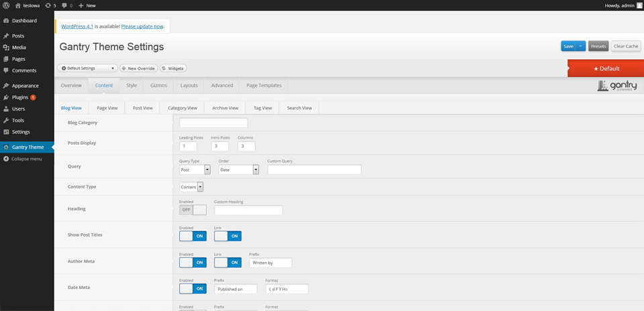Screen dimensions: 644x311
Task: Click the updates icon showing 5
Action: click(48, 6)
